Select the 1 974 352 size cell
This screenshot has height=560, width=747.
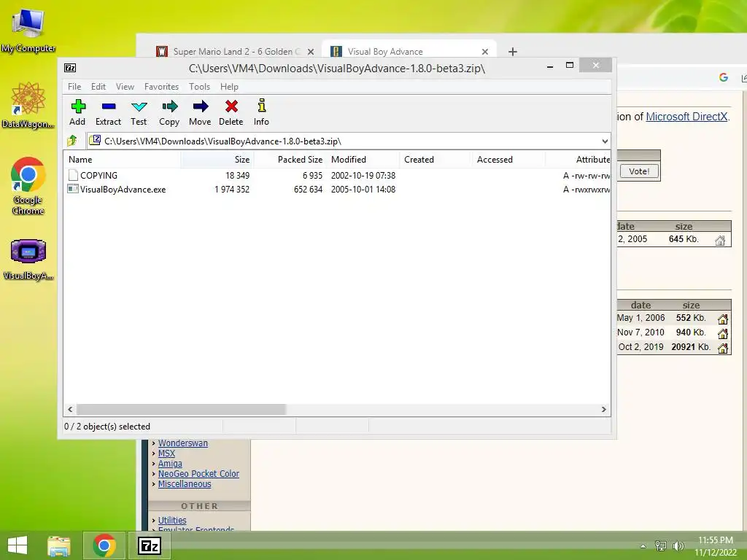click(x=232, y=189)
